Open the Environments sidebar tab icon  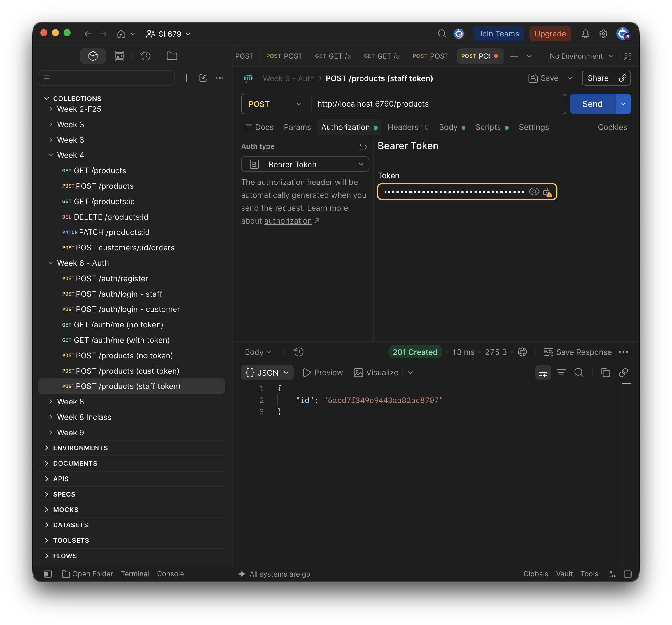click(119, 56)
